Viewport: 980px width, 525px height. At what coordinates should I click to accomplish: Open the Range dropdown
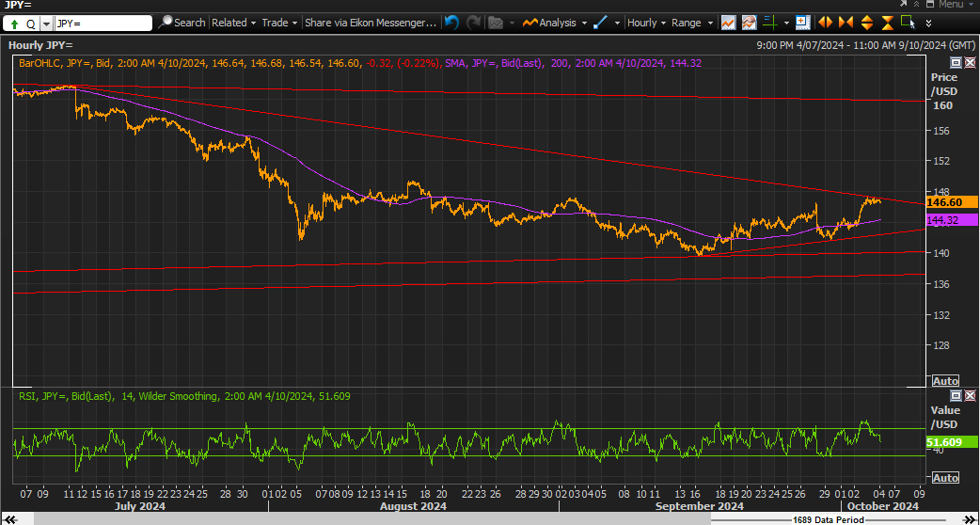click(692, 23)
